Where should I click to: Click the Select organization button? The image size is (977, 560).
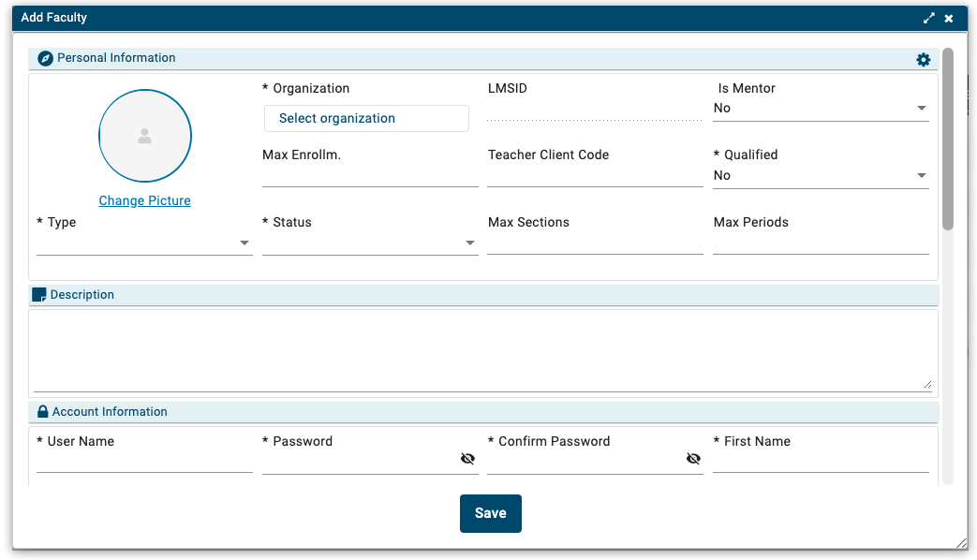[x=366, y=119]
